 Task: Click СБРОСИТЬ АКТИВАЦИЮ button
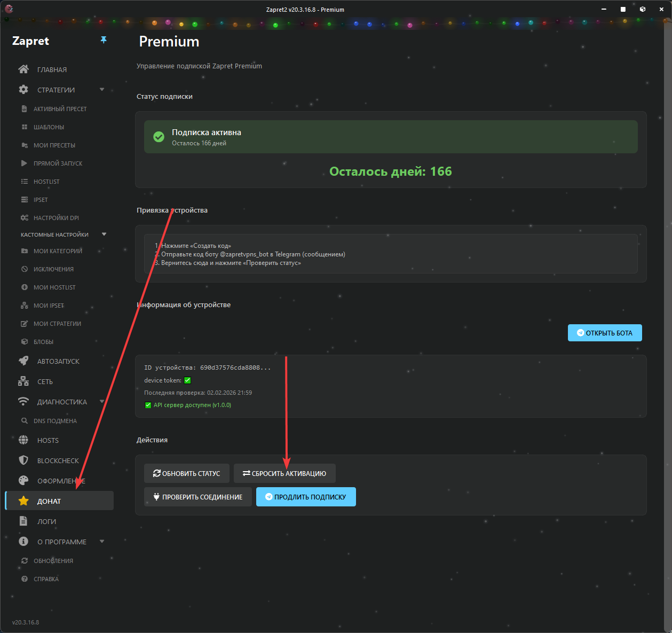pyautogui.click(x=284, y=473)
